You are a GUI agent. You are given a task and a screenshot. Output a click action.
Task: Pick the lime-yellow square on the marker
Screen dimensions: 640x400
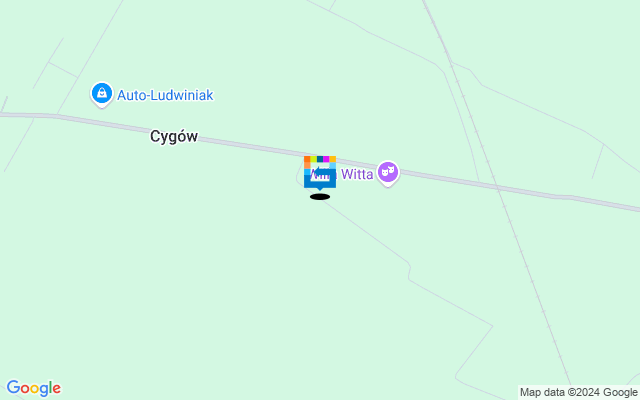(x=313, y=159)
